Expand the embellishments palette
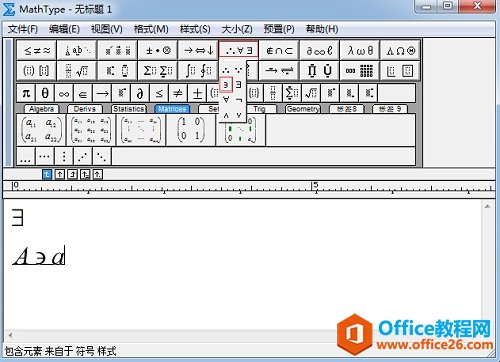 [118, 51]
